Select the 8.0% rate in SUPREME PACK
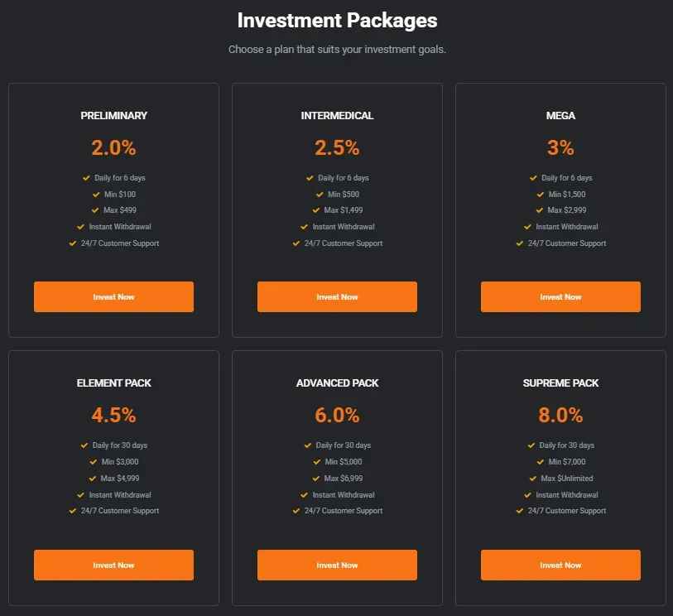The width and height of the screenshot is (673, 616). click(x=560, y=415)
